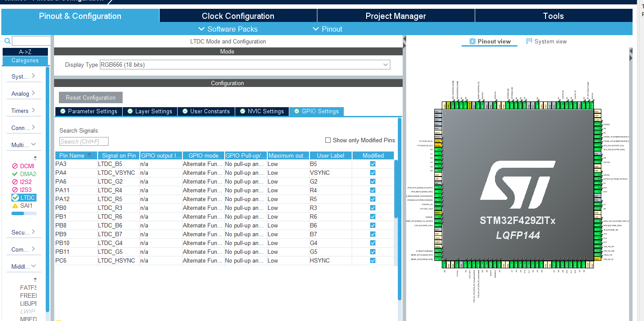644x321 pixels.
Task: Expand the Analog category
Action: coord(23,93)
